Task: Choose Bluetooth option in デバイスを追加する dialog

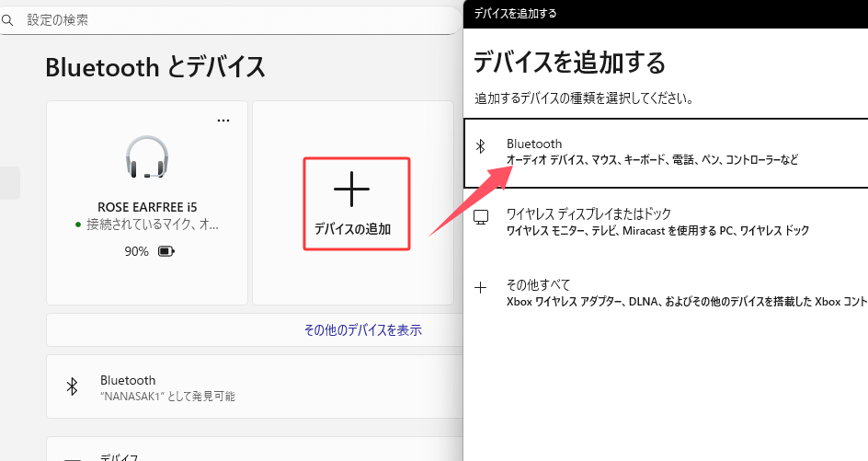Action: click(666, 154)
